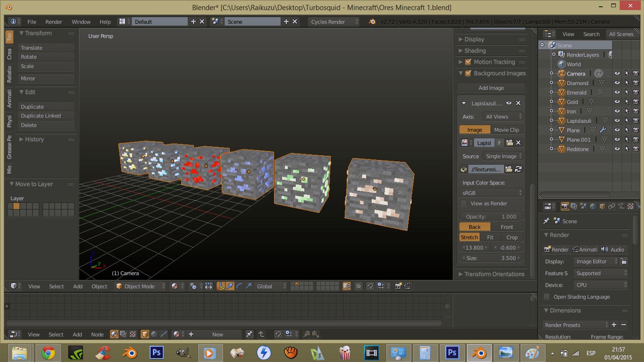Open the File menu
Viewport: 644px width, 362px height.
click(x=32, y=21)
